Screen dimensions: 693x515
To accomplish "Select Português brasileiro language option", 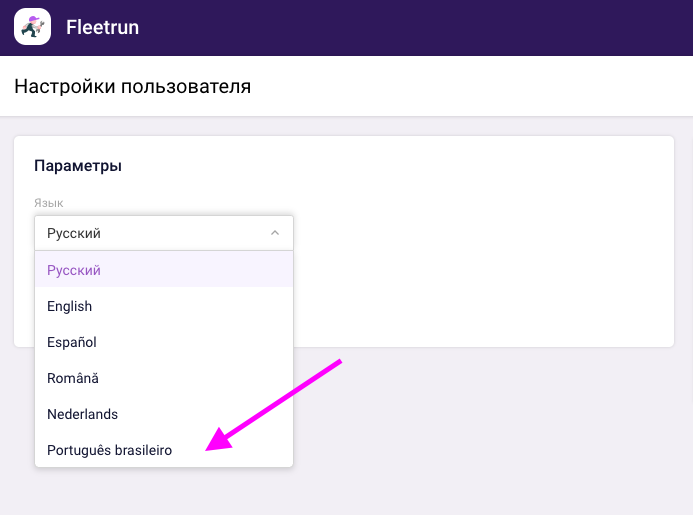I will pos(109,450).
